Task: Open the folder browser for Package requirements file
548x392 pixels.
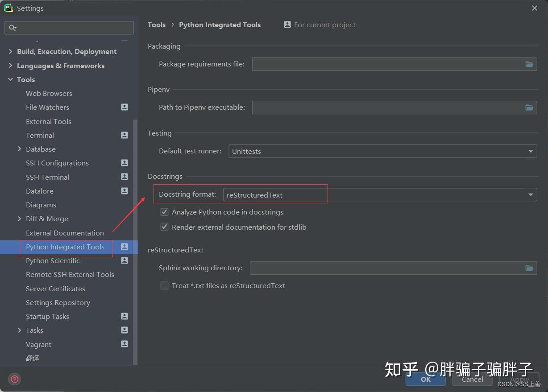Action: point(529,64)
